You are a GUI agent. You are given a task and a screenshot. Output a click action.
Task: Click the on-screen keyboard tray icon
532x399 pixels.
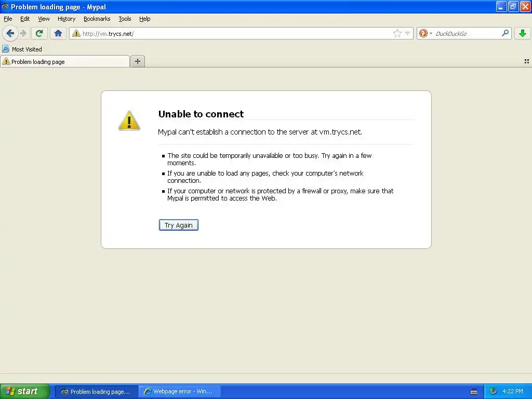tap(474, 392)
